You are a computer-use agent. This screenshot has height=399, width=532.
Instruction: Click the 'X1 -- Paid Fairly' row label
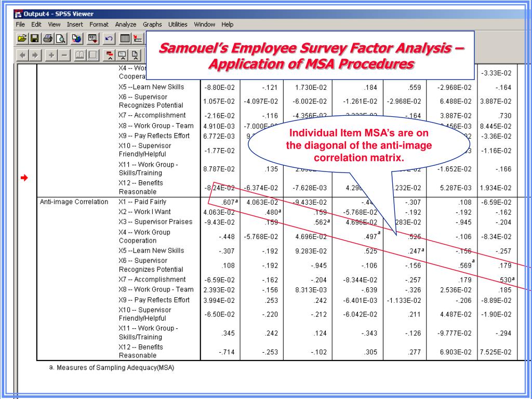[x=142, y=202]
